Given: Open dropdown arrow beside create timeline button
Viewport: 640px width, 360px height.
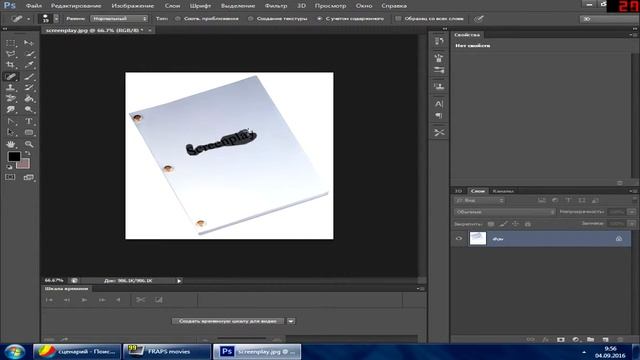Looking at the screenshot, I should pyautogui.click(x=291, y=321).
